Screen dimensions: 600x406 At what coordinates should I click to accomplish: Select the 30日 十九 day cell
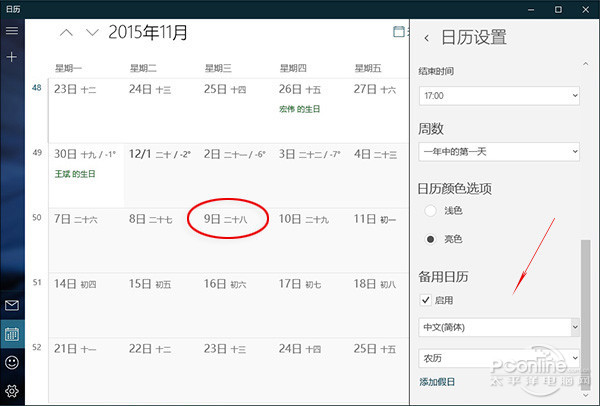pos(86,176)
